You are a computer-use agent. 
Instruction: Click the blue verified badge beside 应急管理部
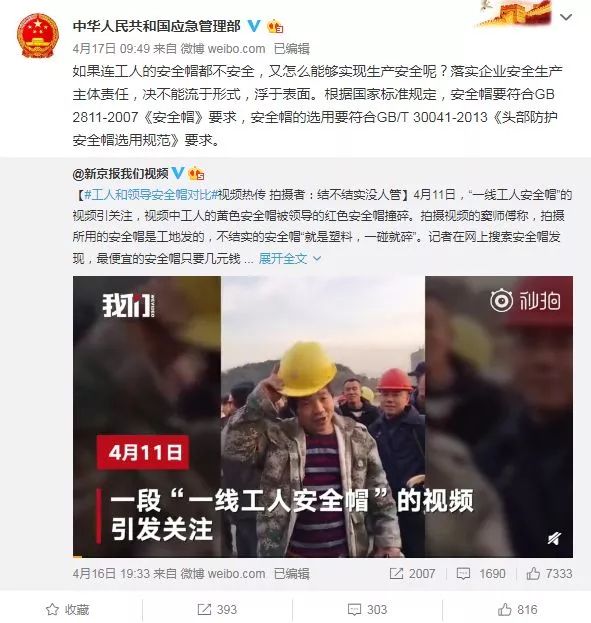[254, 27]
